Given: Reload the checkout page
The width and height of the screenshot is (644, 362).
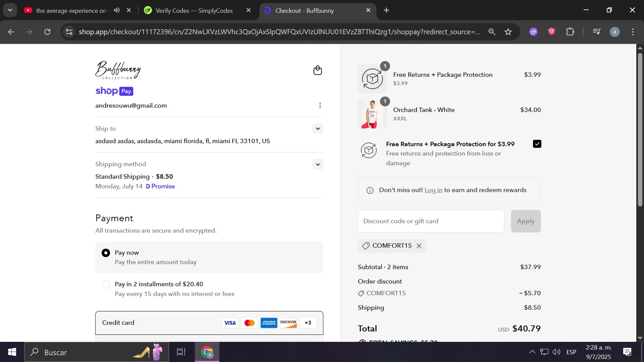Looking at the screenshot, I should (x=48, y=32).
